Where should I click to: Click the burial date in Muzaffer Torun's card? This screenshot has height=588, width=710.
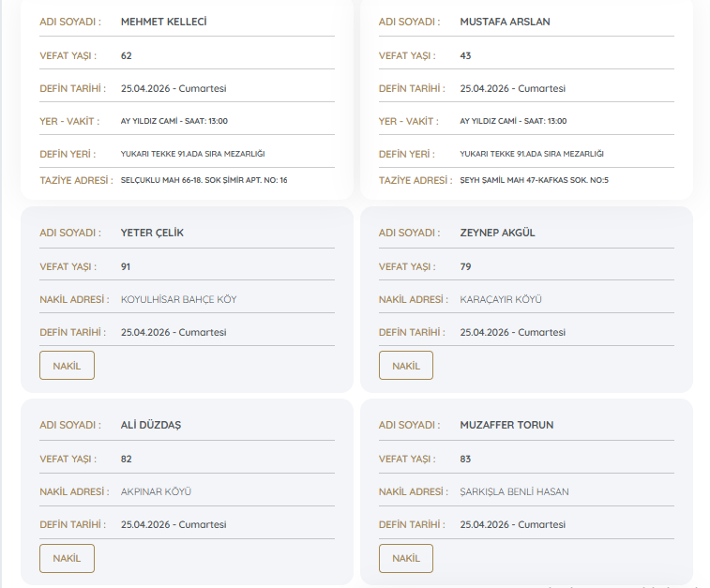[x=512, y=524]
